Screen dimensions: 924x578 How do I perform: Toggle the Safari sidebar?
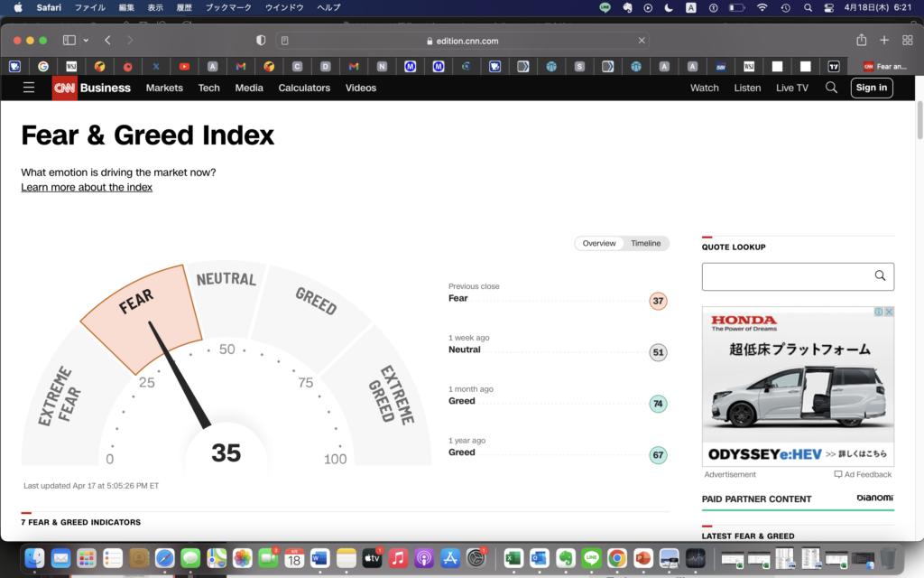(69, 41)
